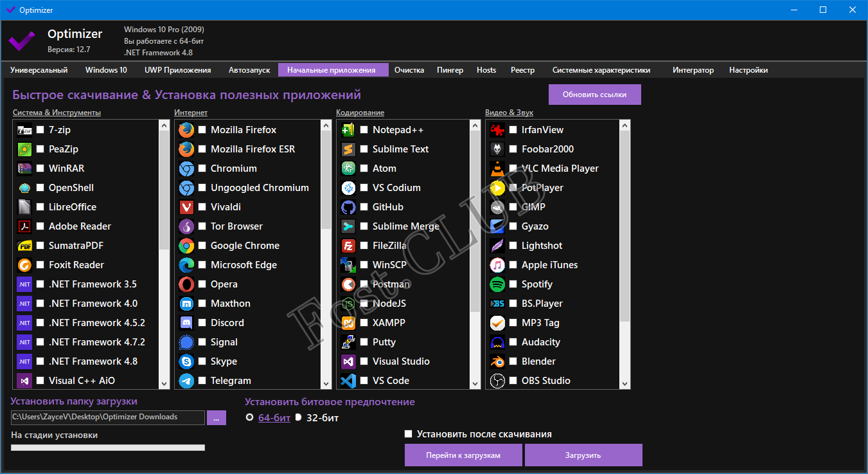Click the WinRAR icon

pyautogui.click(x=24, y=169)
